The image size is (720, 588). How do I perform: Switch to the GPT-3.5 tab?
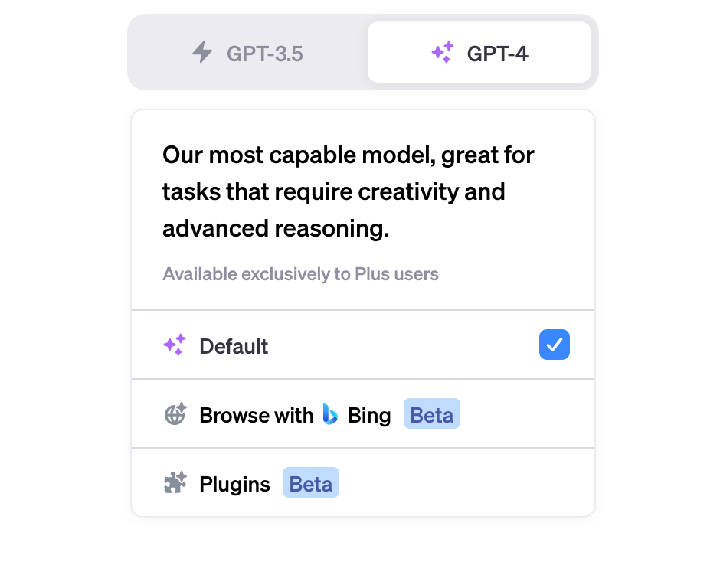[x=248, y=53]
